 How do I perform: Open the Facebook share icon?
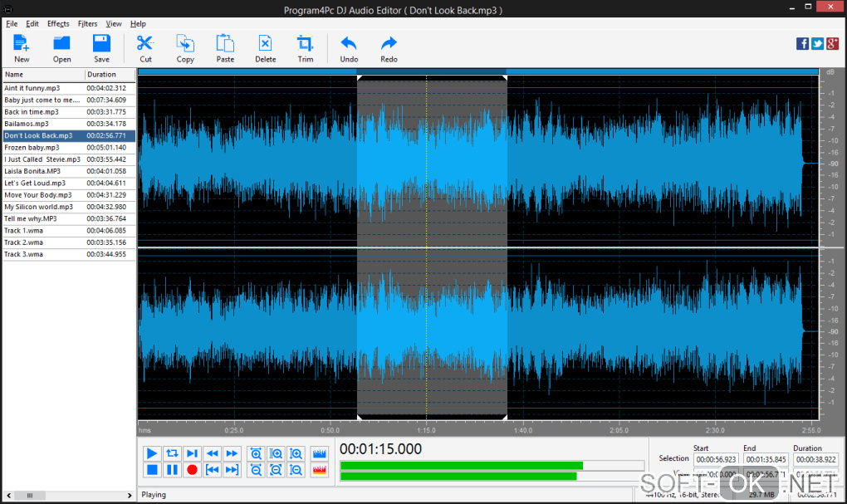click(x=803, y=44)
